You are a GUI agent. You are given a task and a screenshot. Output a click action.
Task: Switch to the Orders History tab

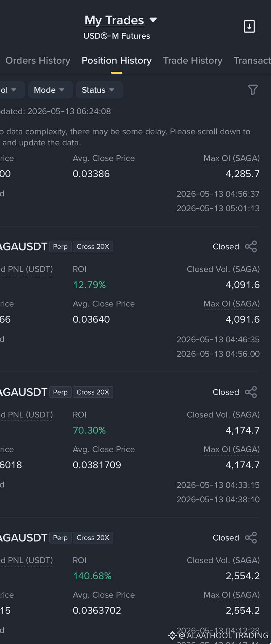click(38, 61)
